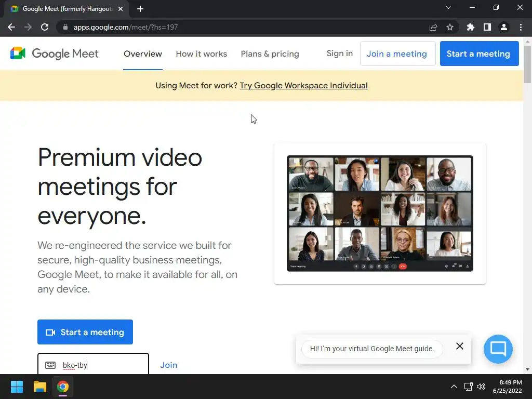Close the Google Meet browser tab
The width and height of the screenshot is (532, 399).
[x=121, y=9]
